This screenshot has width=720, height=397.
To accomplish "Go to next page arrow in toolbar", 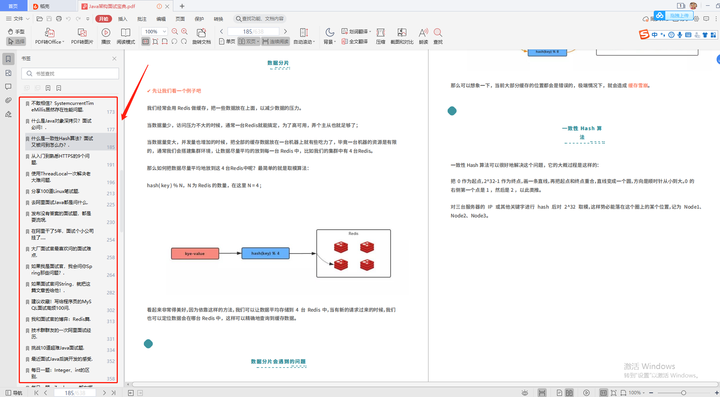I will pos(285,32).
